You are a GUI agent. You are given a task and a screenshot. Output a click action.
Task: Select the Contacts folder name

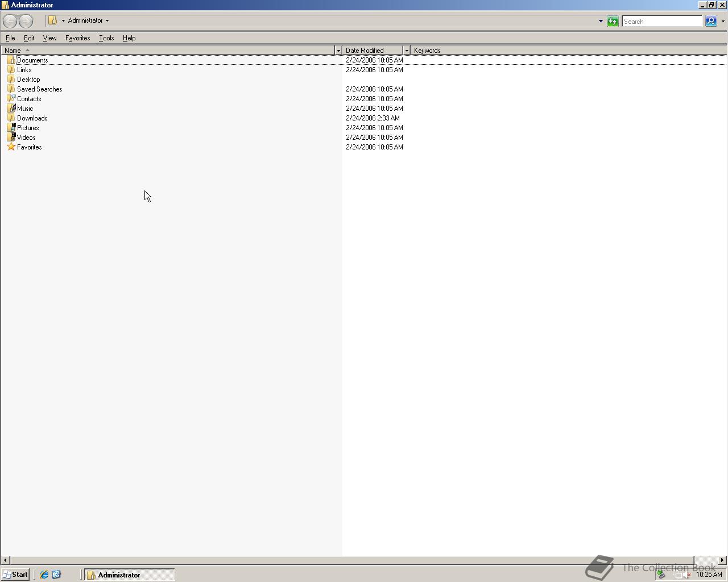(x=29, y=99)
